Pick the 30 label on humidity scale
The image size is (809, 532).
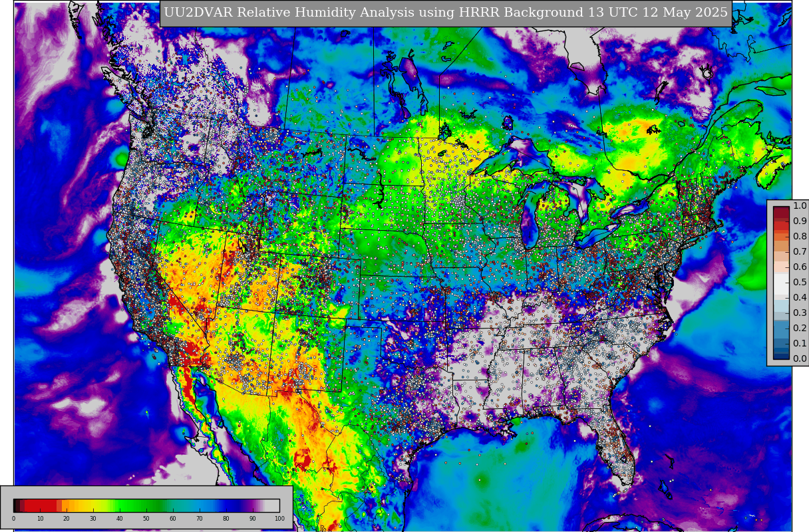93,519
